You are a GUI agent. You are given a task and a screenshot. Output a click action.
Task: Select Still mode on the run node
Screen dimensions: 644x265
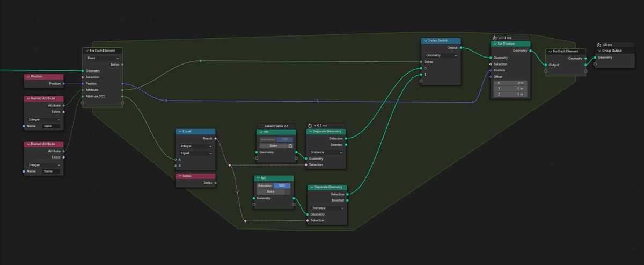pyautogui.click(x=284, y=139)
